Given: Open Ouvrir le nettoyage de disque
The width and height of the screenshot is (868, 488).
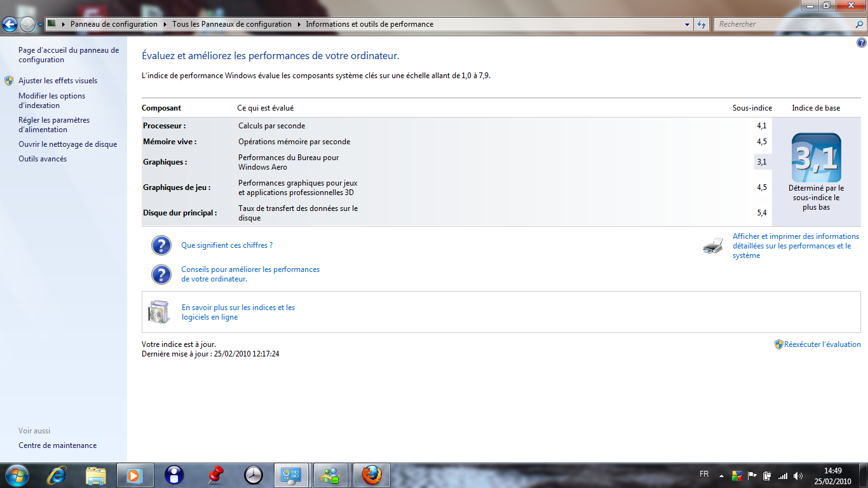Looking at the screenshot, I should [68, 144].
